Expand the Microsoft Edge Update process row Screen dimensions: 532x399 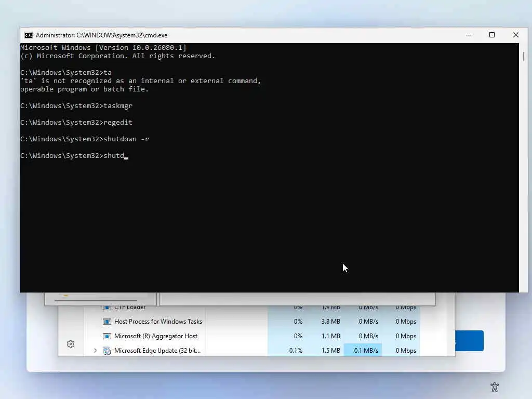pyautogui.click(x=96, y=351)
